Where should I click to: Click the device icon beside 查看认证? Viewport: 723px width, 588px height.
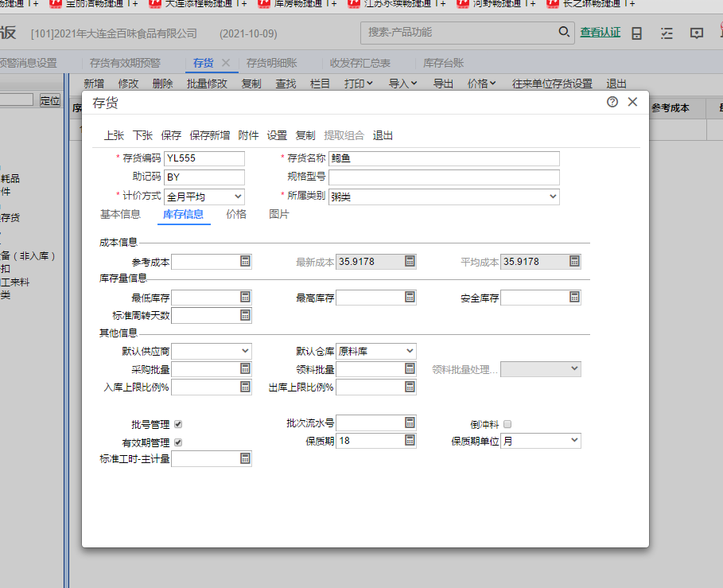[637, 33]
